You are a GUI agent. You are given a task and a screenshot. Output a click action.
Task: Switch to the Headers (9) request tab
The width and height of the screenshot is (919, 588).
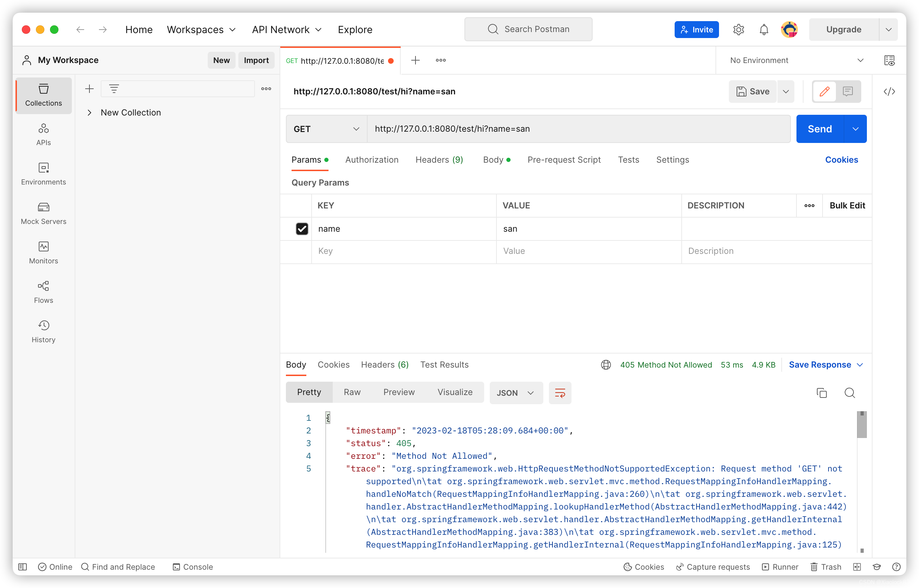(439, 159)
